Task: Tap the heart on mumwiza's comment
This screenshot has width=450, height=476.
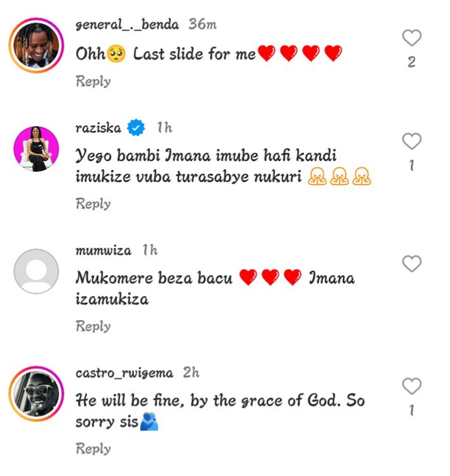Action: tap(412, 264)
